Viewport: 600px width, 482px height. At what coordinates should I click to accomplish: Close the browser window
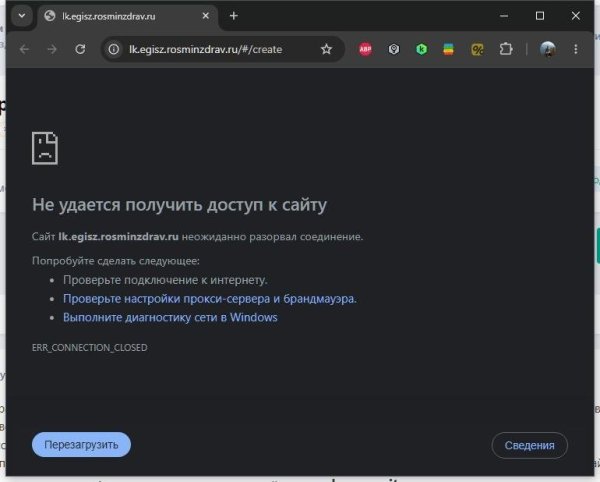coord(576,16)
